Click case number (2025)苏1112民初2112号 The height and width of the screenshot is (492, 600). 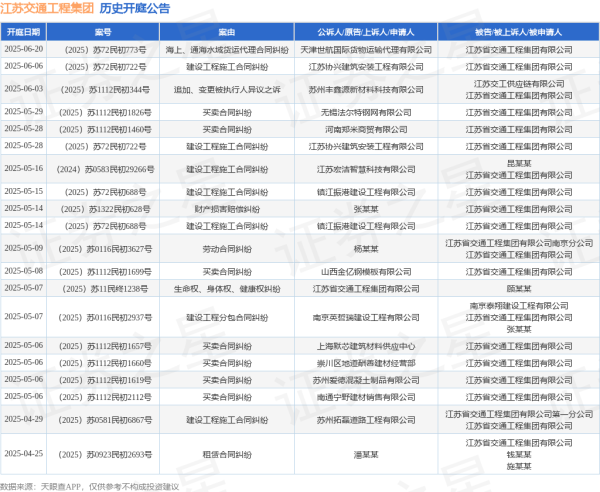pyautogui.click(x=103, y=397)
